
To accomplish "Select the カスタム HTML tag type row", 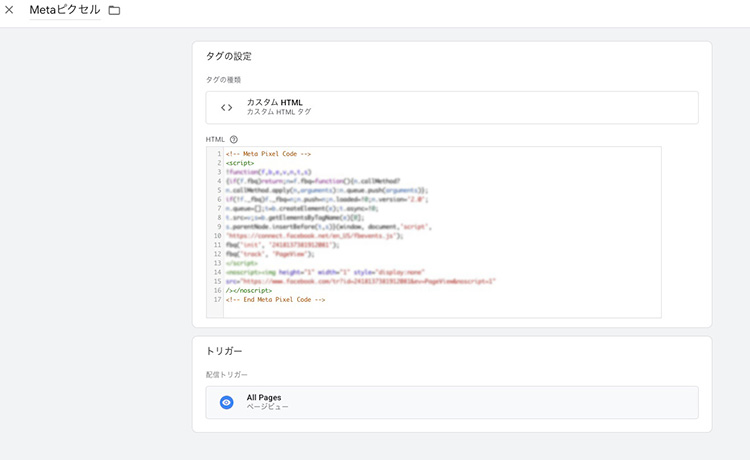I will (452, 108).
